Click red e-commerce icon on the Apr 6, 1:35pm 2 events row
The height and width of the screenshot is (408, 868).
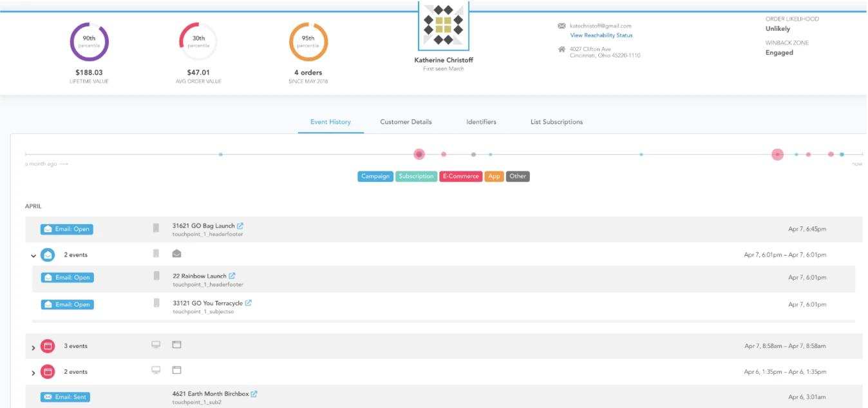tap(48, 372)
